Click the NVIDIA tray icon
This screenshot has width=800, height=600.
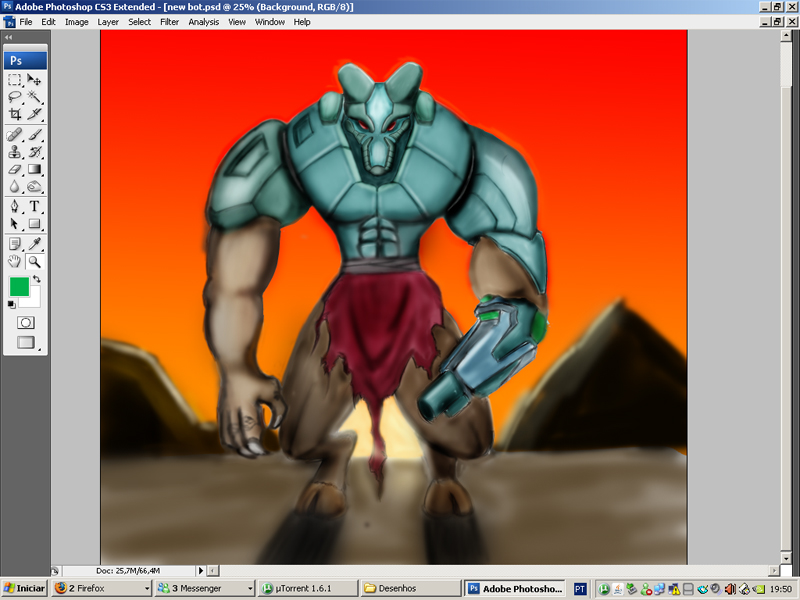coord(759,589)
